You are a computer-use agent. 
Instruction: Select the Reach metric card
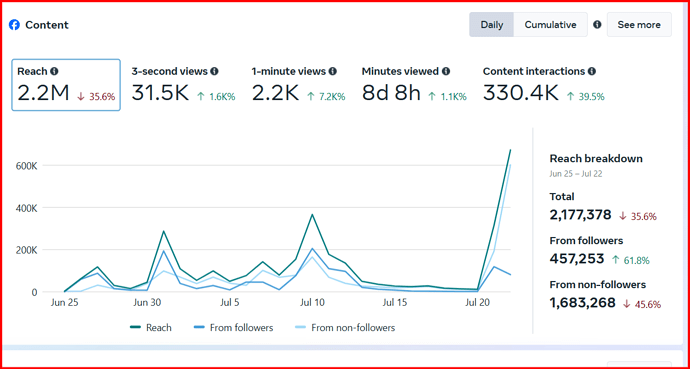(66, 85)
